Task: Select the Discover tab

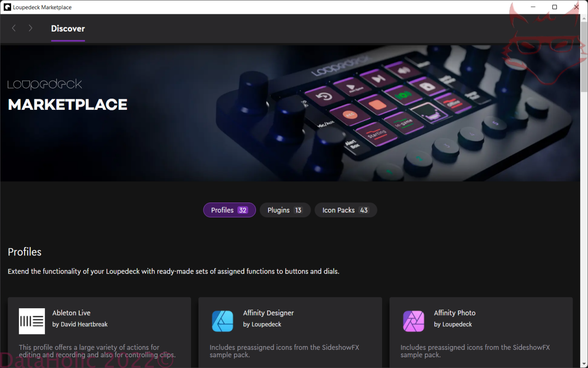Action: tap(68, 29)
